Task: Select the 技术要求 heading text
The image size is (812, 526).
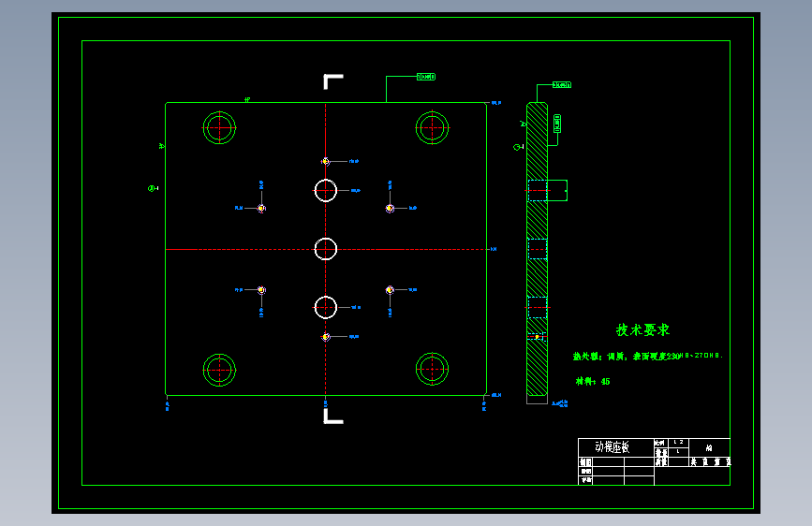Action: click(x=642, y=329)
